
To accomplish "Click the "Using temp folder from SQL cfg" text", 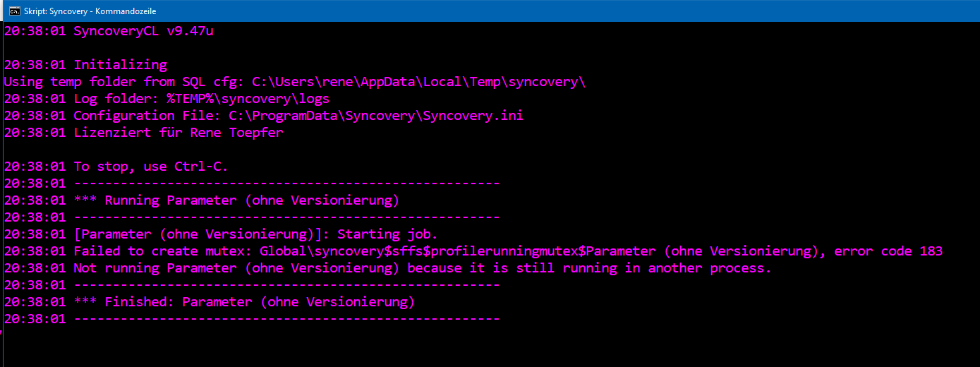I will coord(123,82).
